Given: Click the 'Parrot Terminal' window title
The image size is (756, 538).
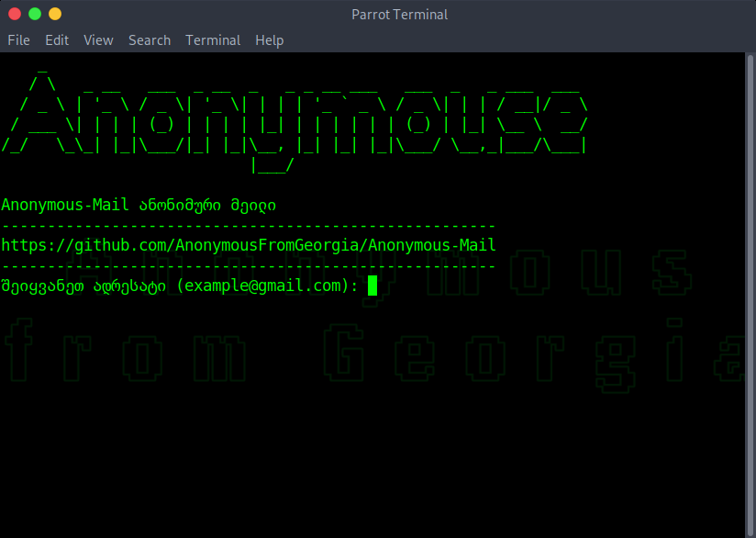Looking at the screenshot, I should pyautogui.click(x=399, y=15).
